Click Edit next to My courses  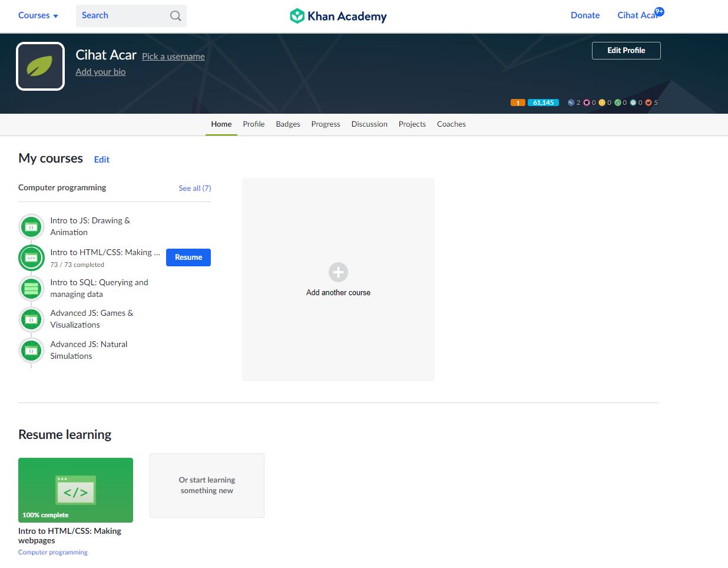coord(102,160)
